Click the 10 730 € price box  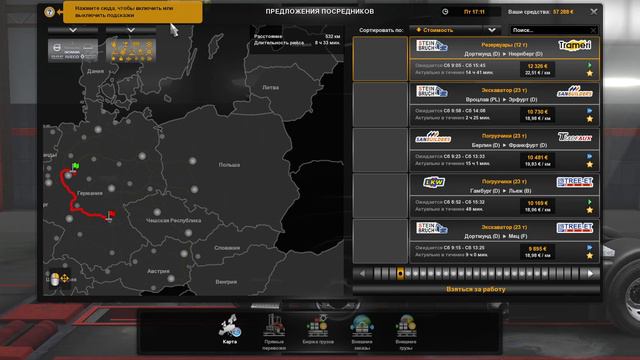click(537, 115)
